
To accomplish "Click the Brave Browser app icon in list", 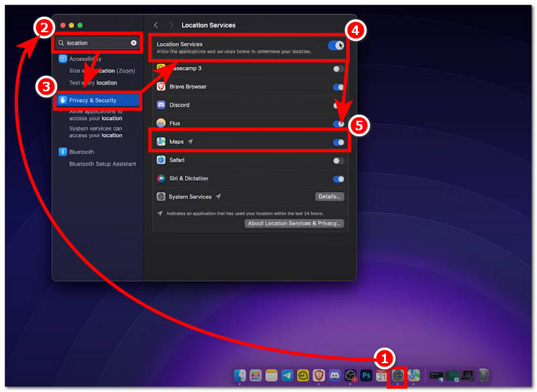I will tap(161, 87).
